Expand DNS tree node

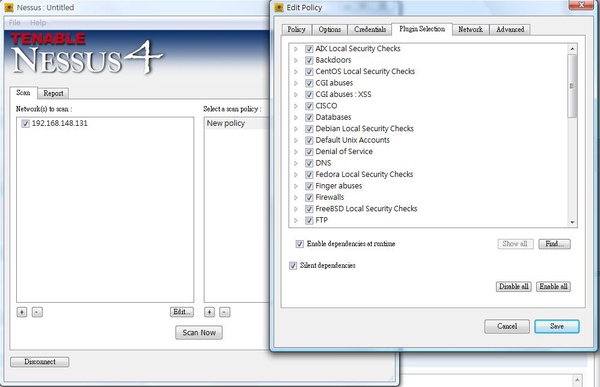coord(296,163)
